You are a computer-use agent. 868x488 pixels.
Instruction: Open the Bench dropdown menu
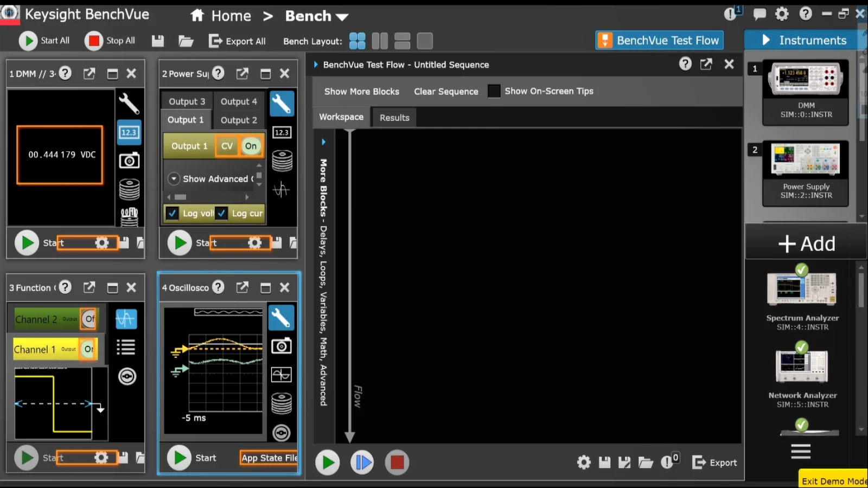[317, 16]
